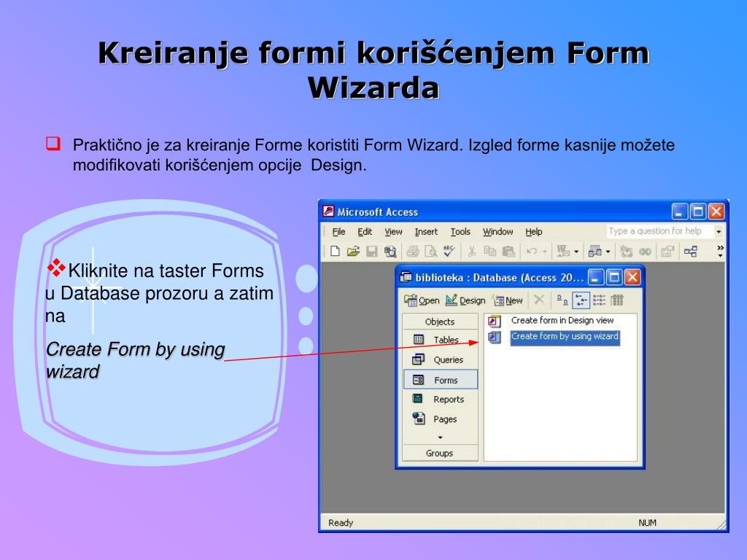Click the Open button in Database window
This screenshot has height=560, width=747.
[422, 300]
